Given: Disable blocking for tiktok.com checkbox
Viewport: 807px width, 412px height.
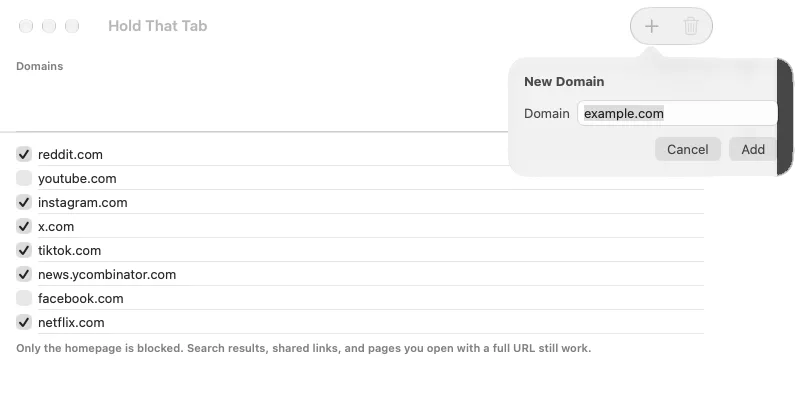Looking at the screenshot, I should click(24, 250).
